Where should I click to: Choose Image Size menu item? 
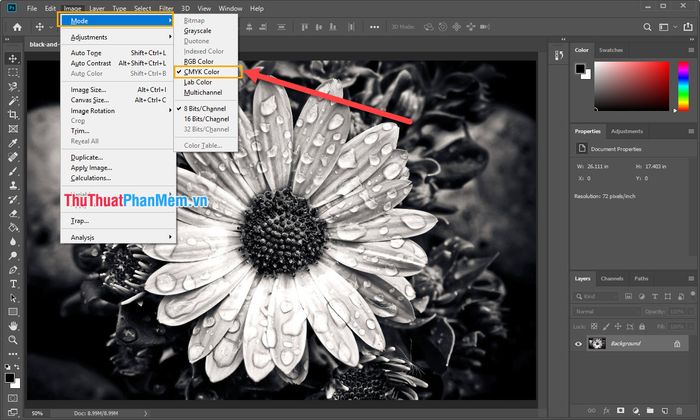point(118,89)
